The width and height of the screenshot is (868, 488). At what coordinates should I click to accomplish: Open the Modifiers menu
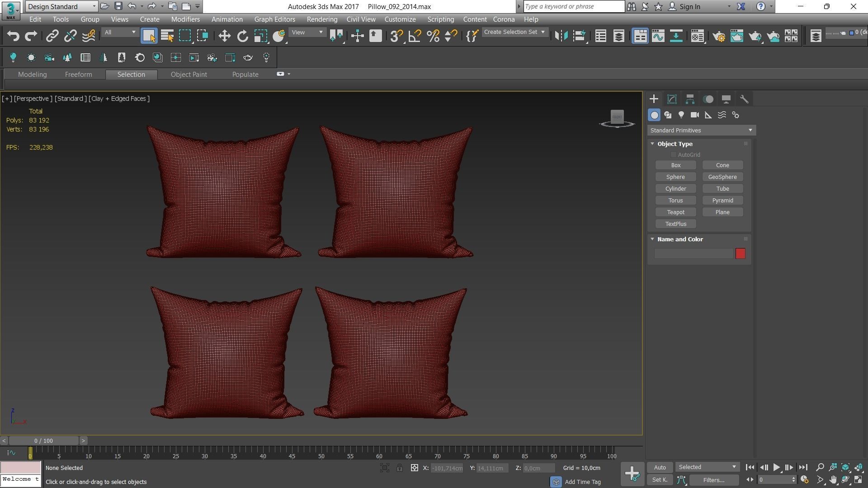(x=185, y=19)
